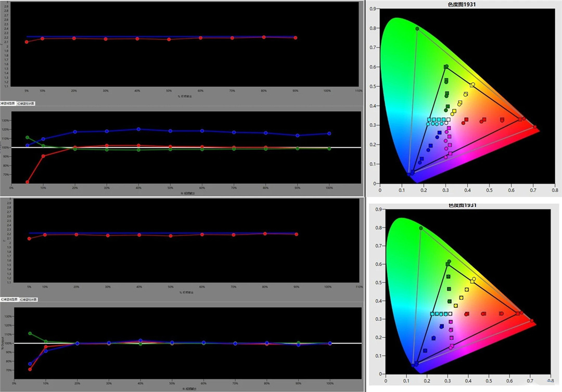This screenshot has height=392, width=562.
Task: Click the white point square in lower chromaticity diagram
Action: [450, 313]
